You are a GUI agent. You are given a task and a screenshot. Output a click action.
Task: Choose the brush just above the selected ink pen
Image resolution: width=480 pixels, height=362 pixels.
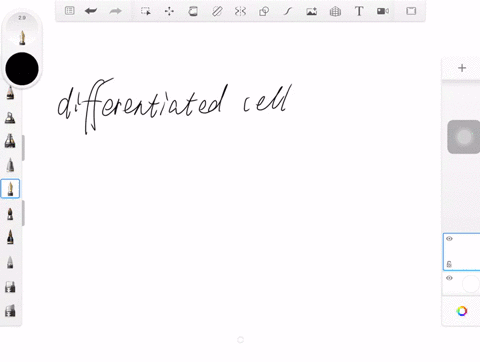click(x=10, y=165)
